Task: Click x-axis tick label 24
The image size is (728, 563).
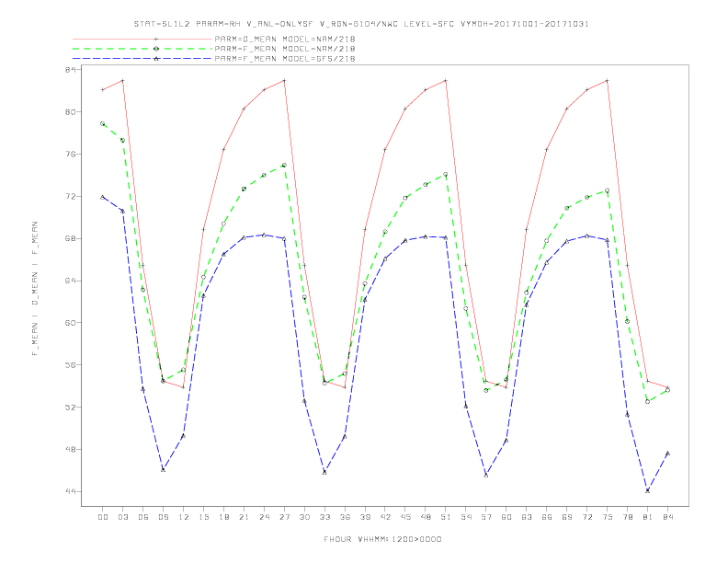Action: 264,517
